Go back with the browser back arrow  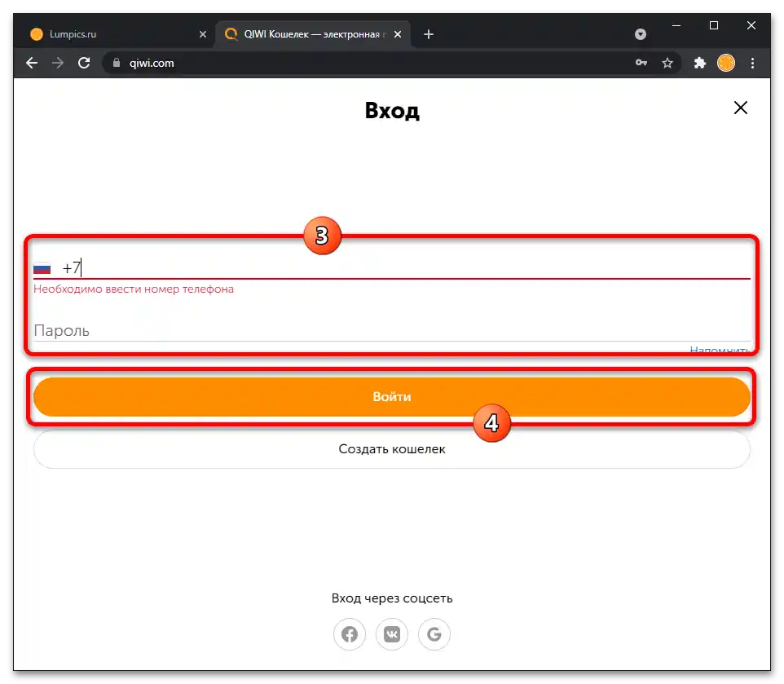[32, 63]
